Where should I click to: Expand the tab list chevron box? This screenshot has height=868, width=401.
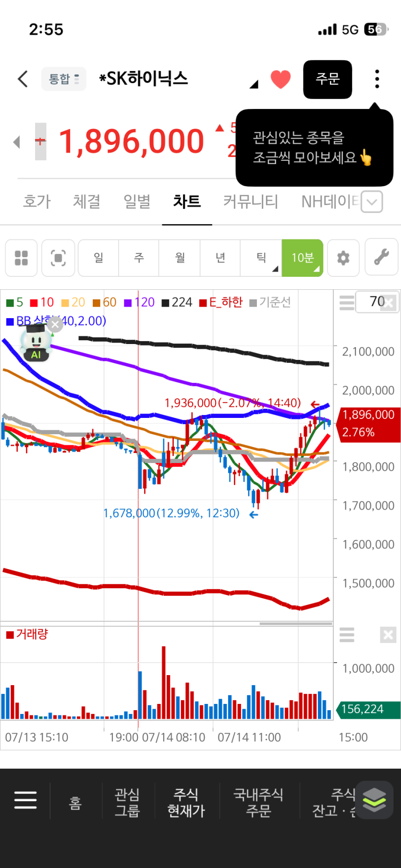click(x=371, y=202)
